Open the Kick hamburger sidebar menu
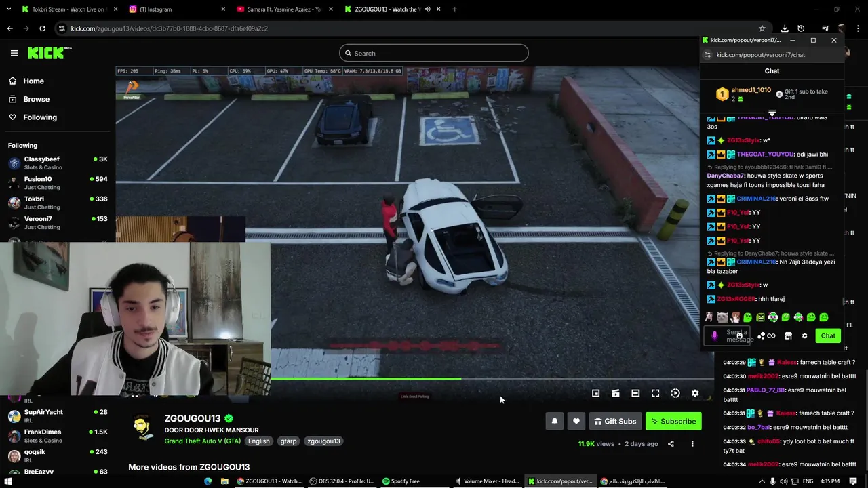 pyautogui.click(x=14, y=53)
